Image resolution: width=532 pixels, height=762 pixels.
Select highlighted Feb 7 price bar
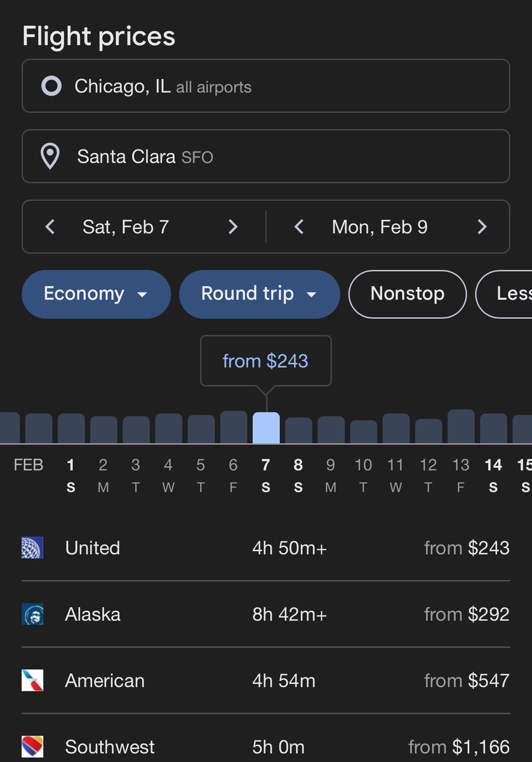click(266, 428)
